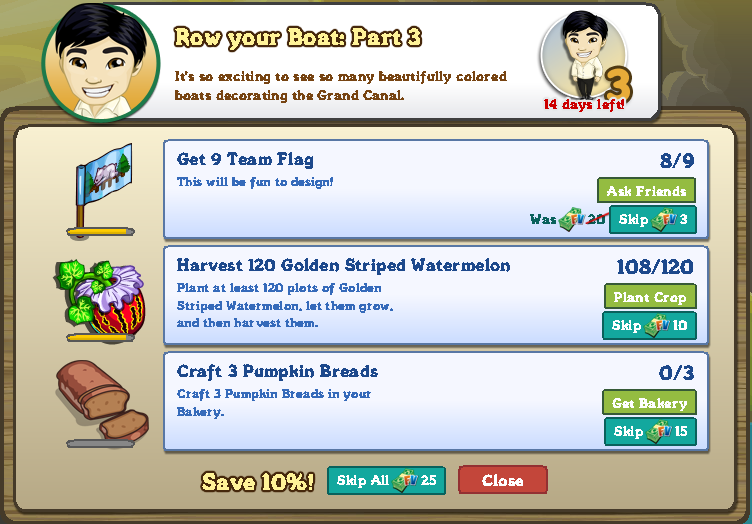Close the quest dialog

pos(503,480)
